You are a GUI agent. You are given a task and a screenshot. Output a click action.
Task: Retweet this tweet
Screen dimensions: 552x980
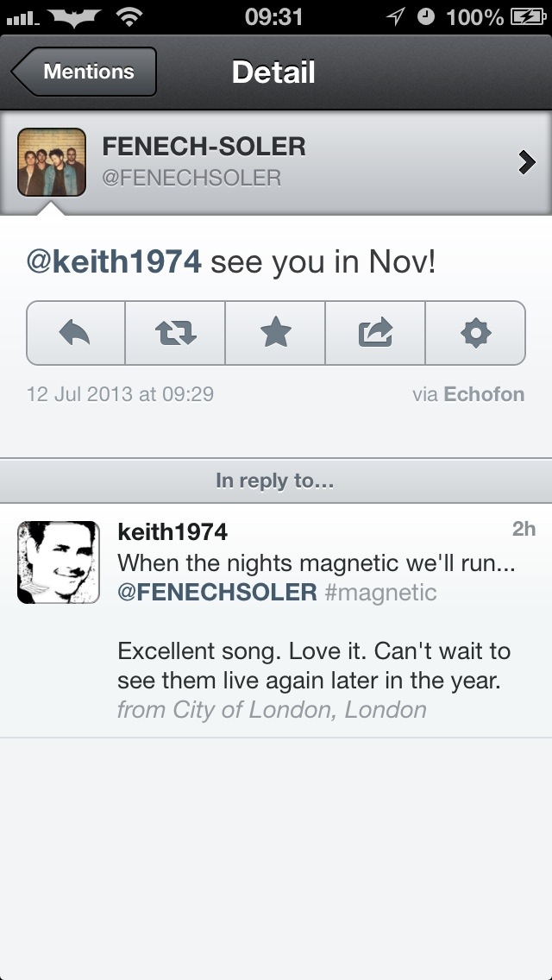(175, 332)
